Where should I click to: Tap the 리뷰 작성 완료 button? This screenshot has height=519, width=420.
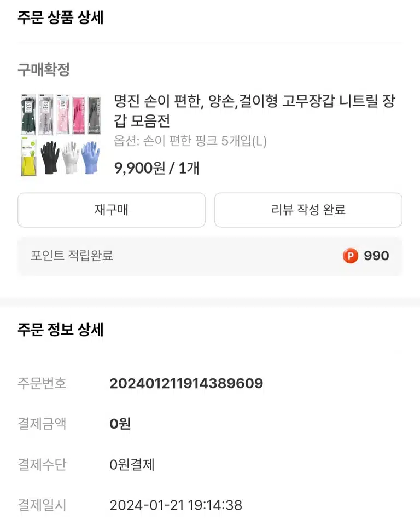(x=308, y=210)
